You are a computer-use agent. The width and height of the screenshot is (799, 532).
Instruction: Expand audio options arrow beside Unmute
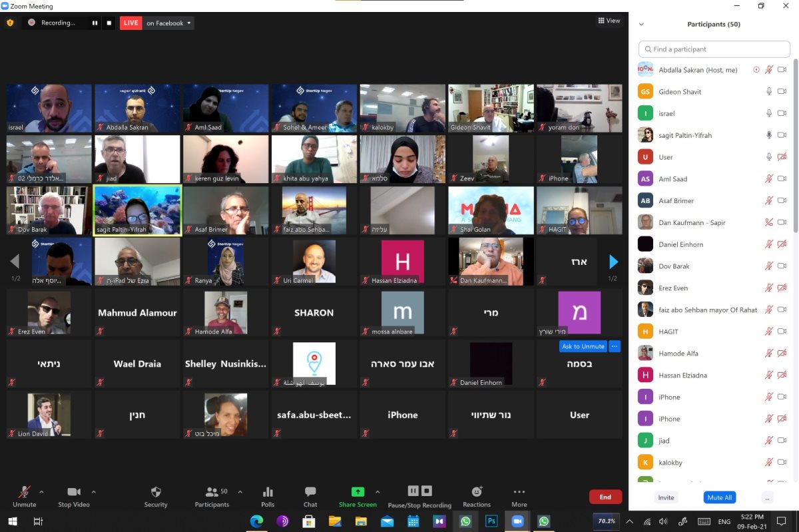pyautogui.click(x=41, y=492)
